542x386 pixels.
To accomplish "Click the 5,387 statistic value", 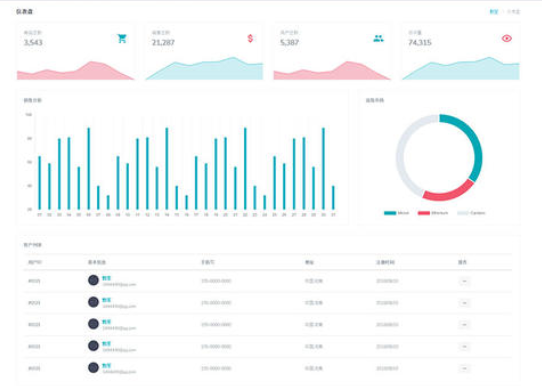I will (289, 43).
